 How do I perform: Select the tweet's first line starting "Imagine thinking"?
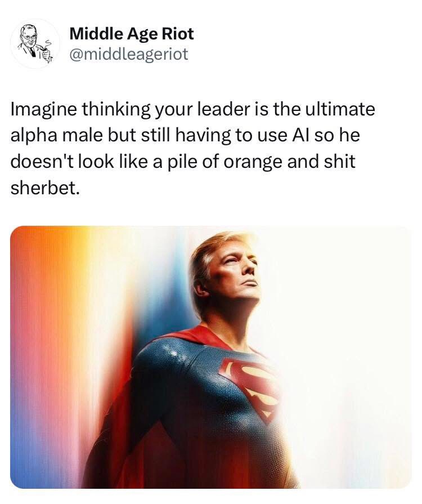pyautogui.click(x=192, y=109)
